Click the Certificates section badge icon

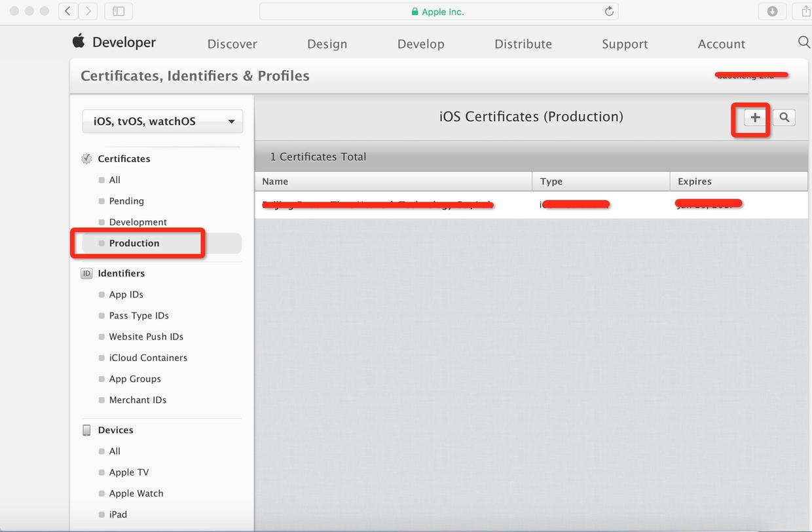pos(86,158)
